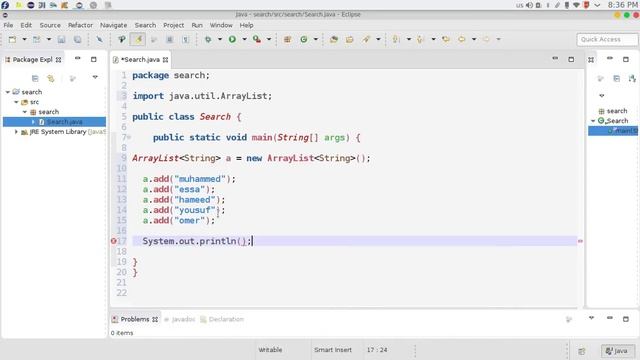Viewport: 640px width, 360px height.
Task: Collapse the src folder node
Action: point(16,102)
